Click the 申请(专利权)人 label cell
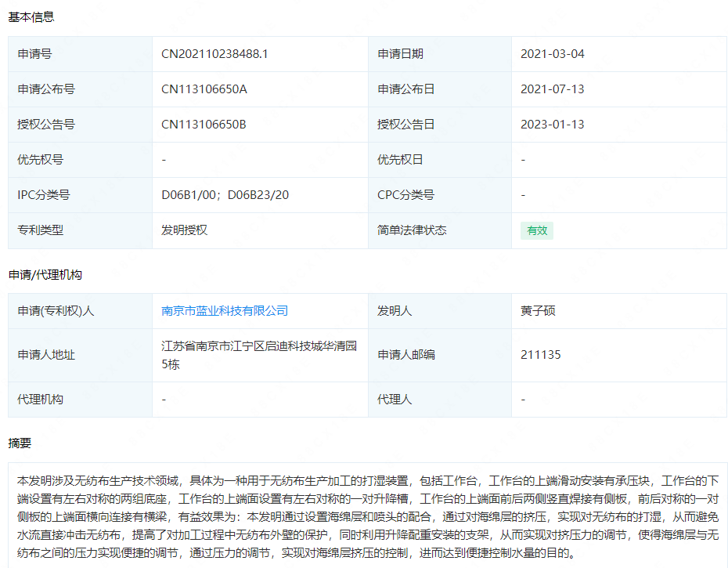 80,310
